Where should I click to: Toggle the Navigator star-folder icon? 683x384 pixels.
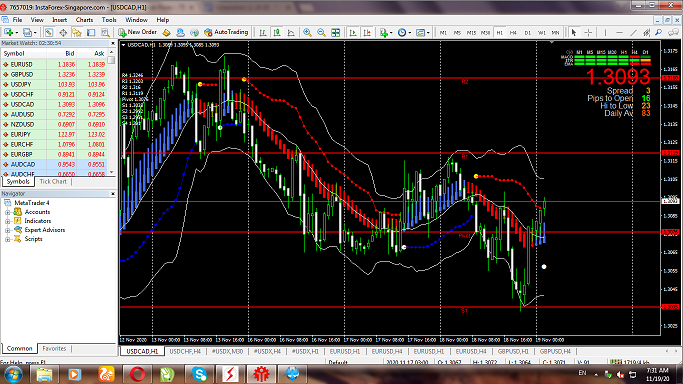(x=77, y=32)
